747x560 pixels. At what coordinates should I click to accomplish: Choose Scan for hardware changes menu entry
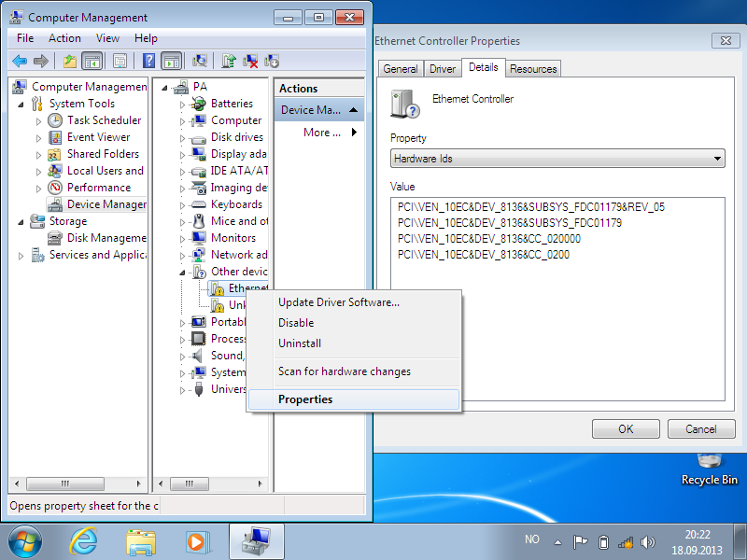coord(354,371)
